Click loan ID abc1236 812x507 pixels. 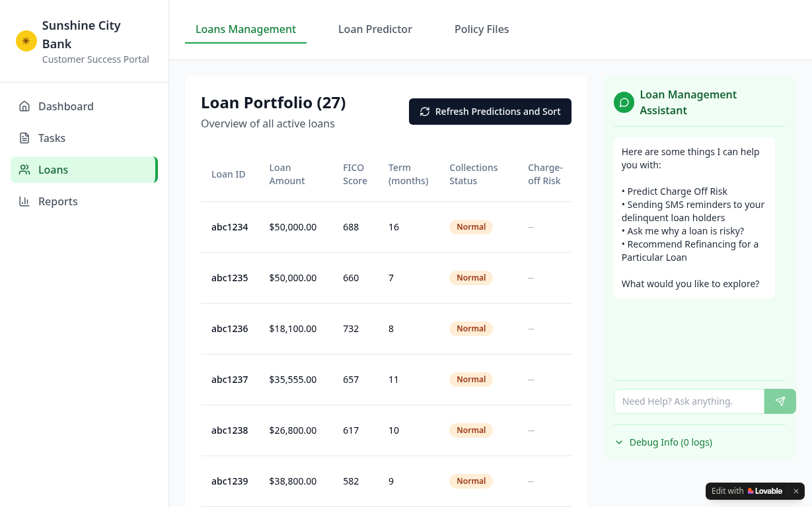pos(230,329)
